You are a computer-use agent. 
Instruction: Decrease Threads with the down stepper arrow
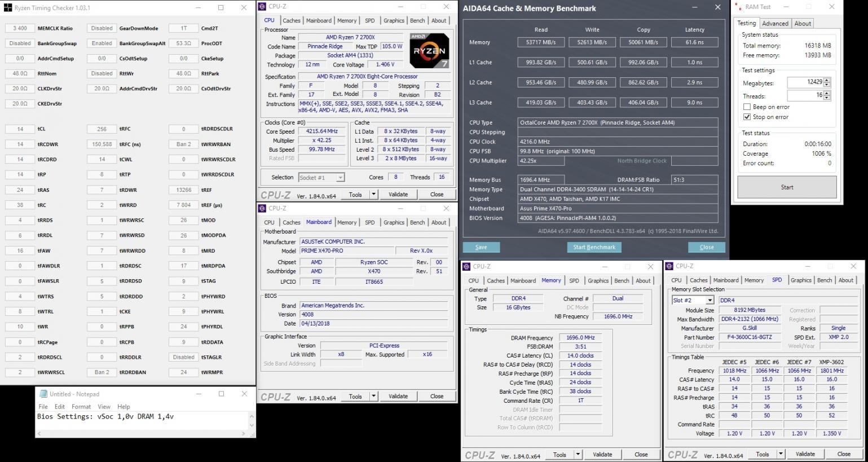click(x=827, y=98)
